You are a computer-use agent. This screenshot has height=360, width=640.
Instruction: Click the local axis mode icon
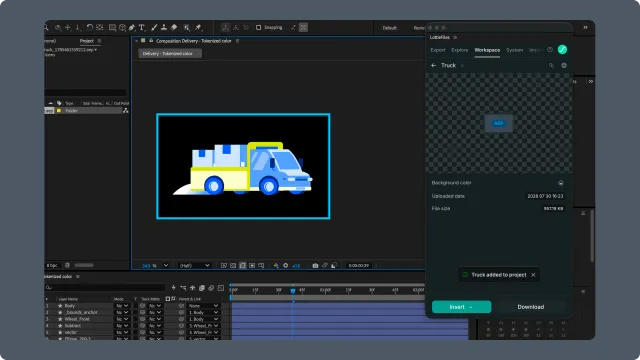(225, 27)
